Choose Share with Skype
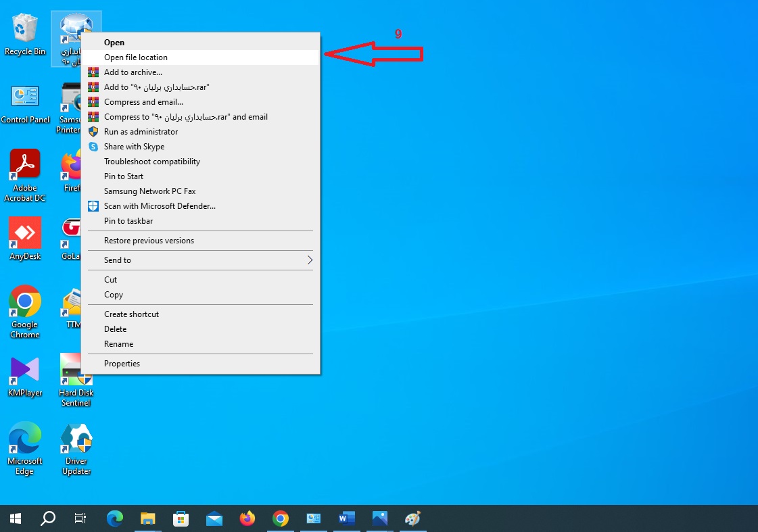This screenshot has width=758, height=532. point(201,147)
